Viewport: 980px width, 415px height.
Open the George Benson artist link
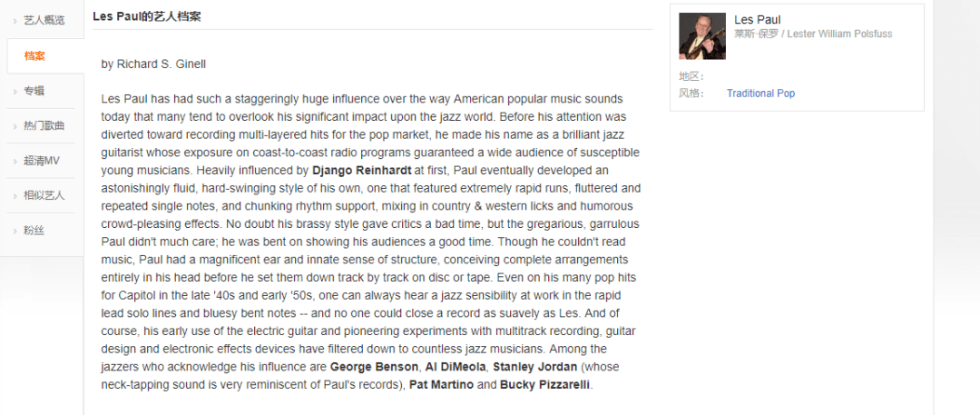(x=375, y=367)
